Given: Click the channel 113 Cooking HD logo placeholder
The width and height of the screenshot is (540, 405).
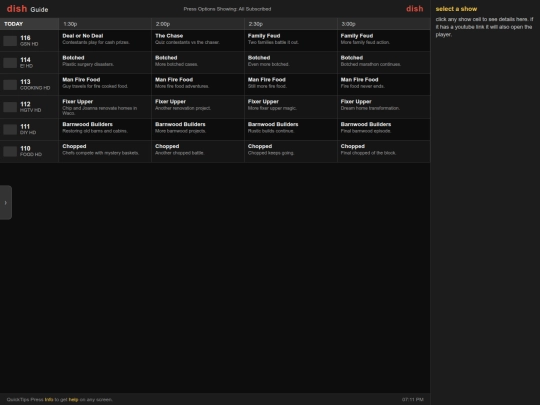Looking at the screenshot, I should 10,85.
